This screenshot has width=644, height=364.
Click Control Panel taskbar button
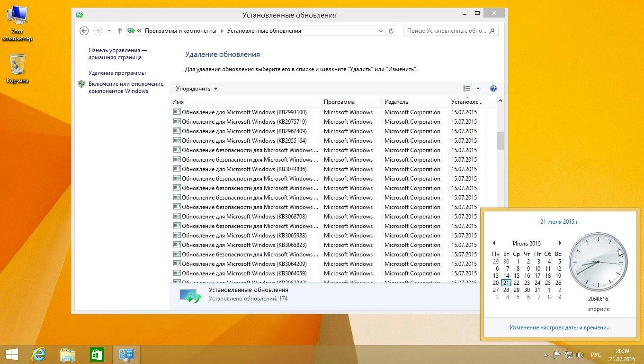[126, 355]
